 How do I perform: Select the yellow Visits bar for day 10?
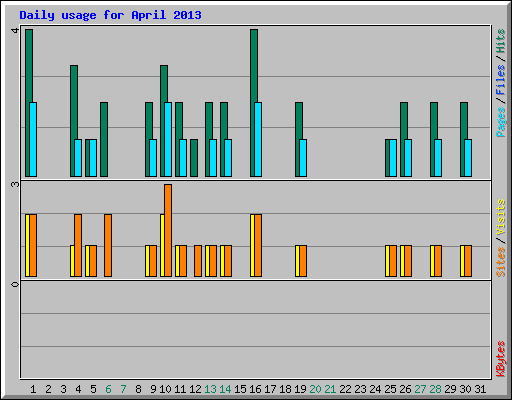click(162, 245)
